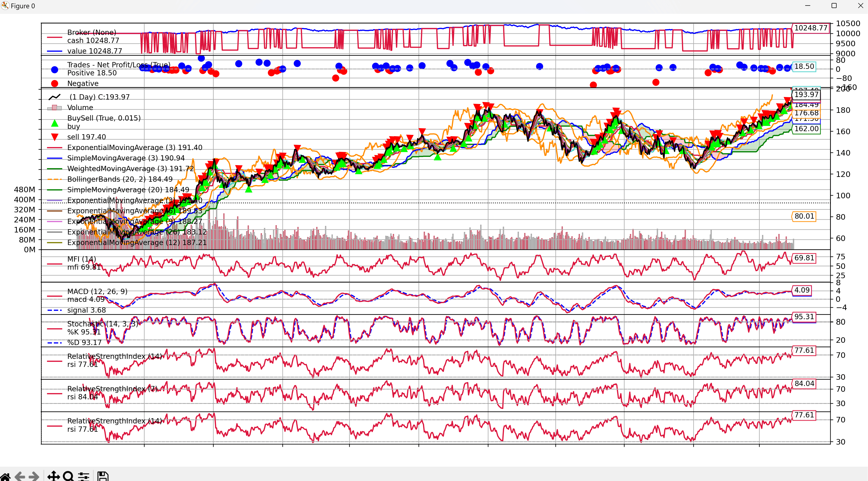The image size is (868, 481).
Task: Click the red Negative trades legend marker
Action: pos(55,83)
